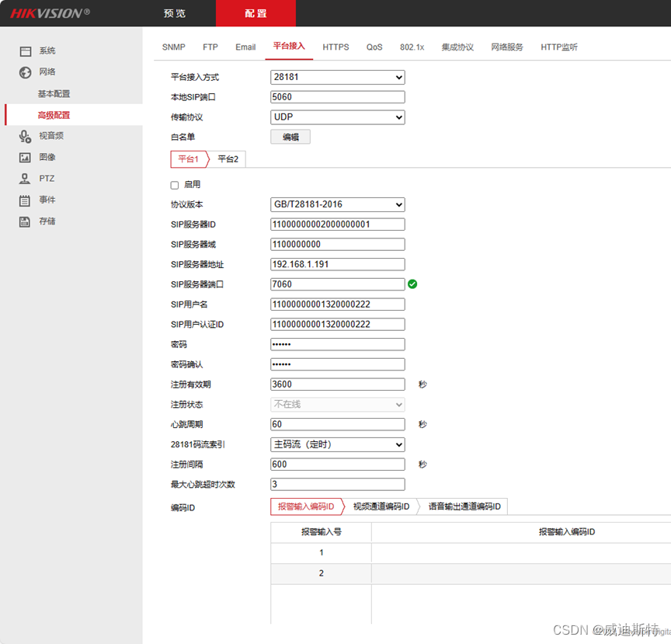Click the SIP服务器地址 input field
Image resolution: width=671 pixels, height=644 pixels.
(338, 265)
